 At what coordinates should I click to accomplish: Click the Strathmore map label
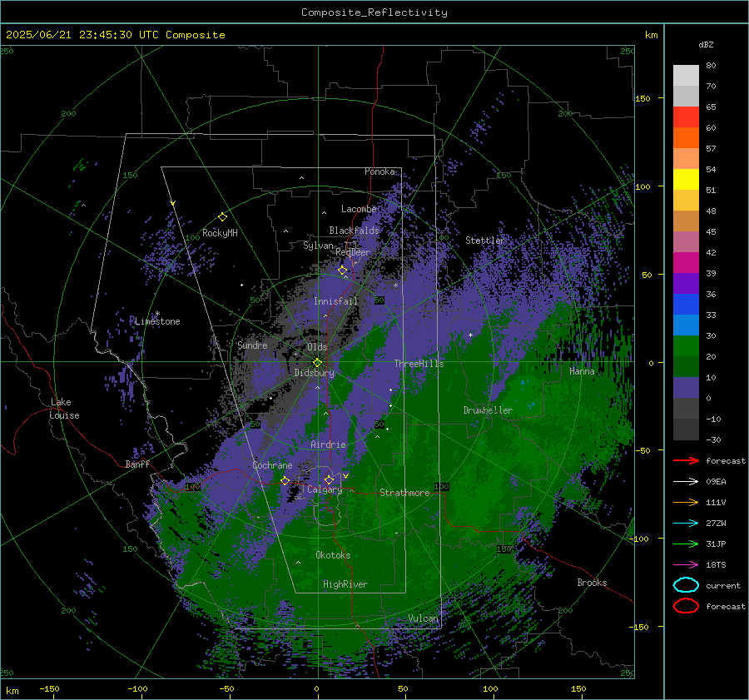[x=405, y=493]
